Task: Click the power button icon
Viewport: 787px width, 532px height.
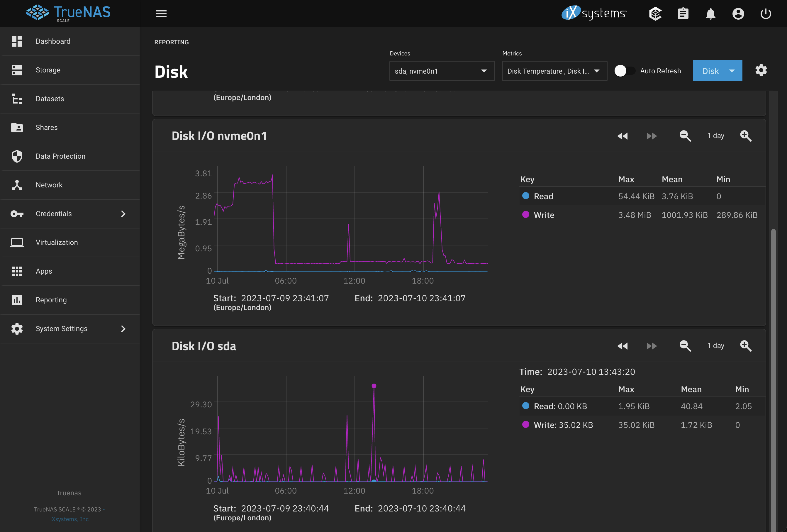Action: [766, 14]
